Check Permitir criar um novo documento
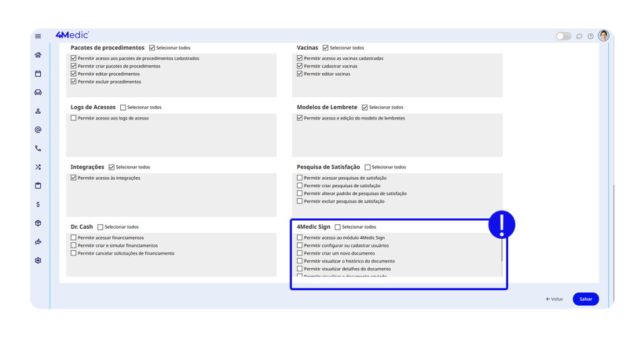The height and width of the screenshot is (338, 644). pyautogui.click(x=300, y=253)
